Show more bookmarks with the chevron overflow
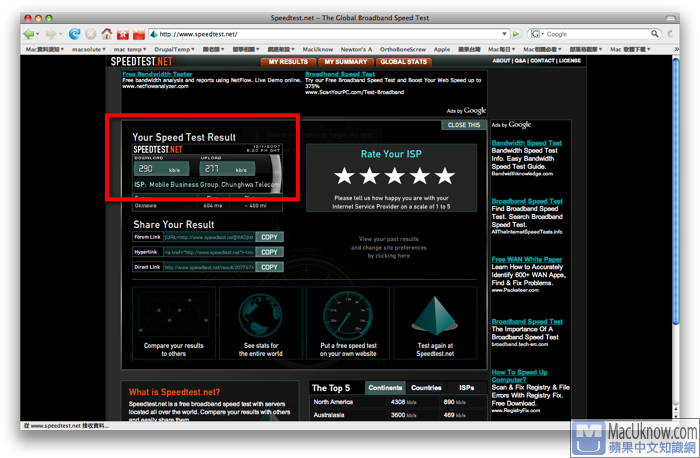 click(x=676, y=49)
